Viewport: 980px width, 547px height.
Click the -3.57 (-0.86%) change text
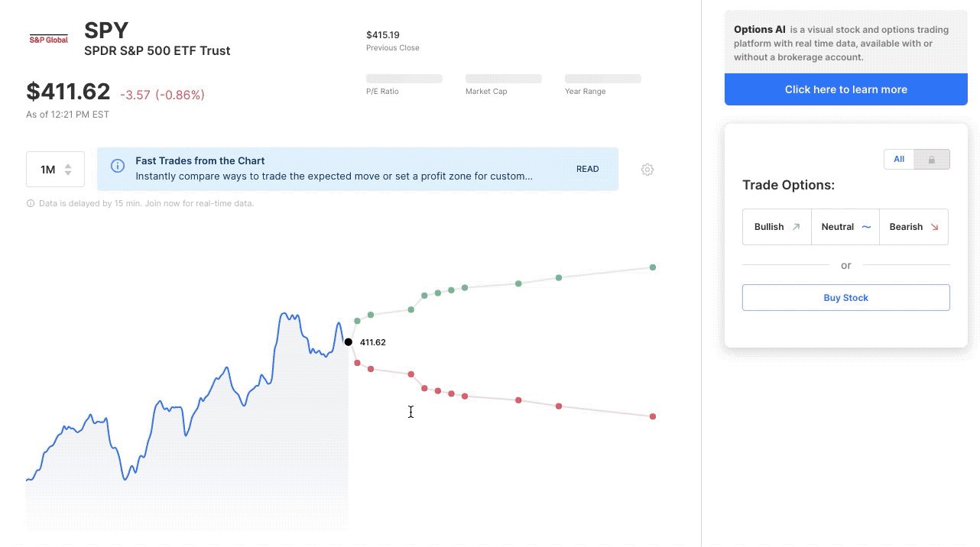[x=162, y=95]
